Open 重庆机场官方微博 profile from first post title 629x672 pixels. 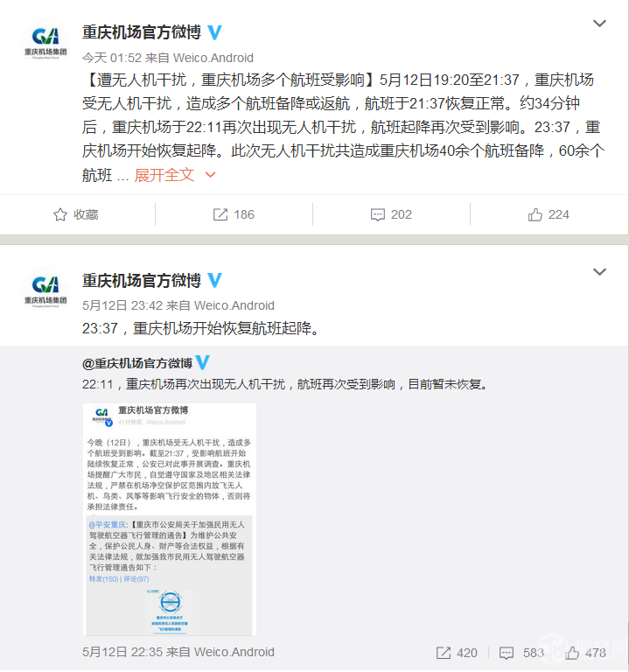tap(142, 32)
